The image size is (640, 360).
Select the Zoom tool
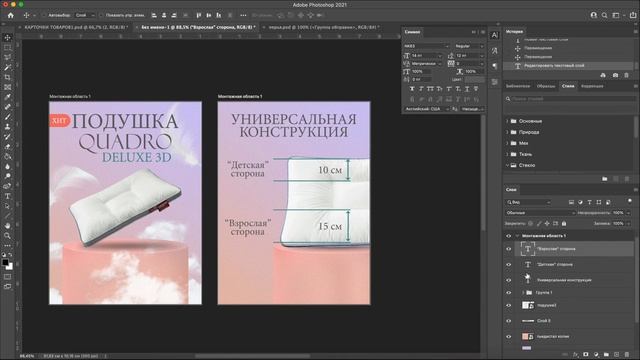point(7,236)
